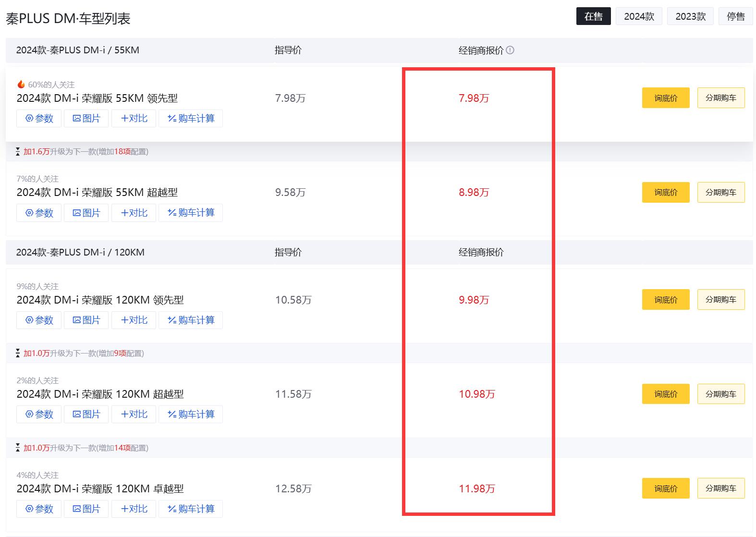756x537 pixels.
Task: View 图片 for 120KM 超越型
Action: [x=86, y=414]
